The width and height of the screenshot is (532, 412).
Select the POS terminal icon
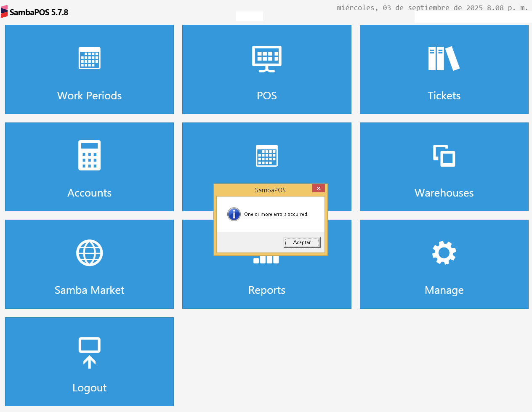(266, 58)
